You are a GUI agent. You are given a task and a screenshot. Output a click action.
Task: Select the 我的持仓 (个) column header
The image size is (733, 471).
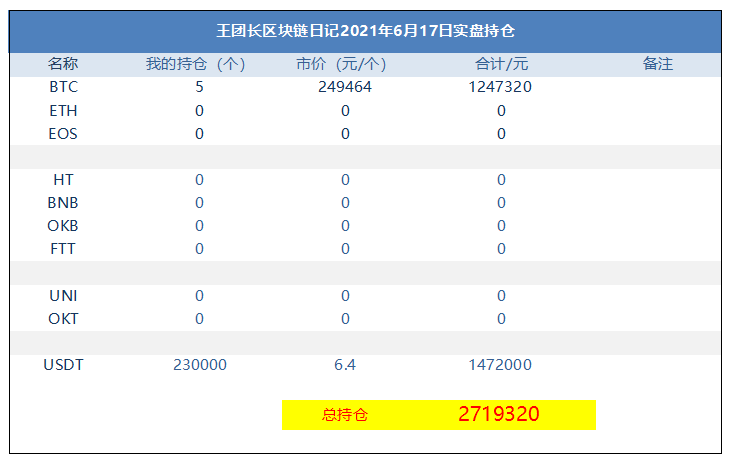click(x=195, y=64)
